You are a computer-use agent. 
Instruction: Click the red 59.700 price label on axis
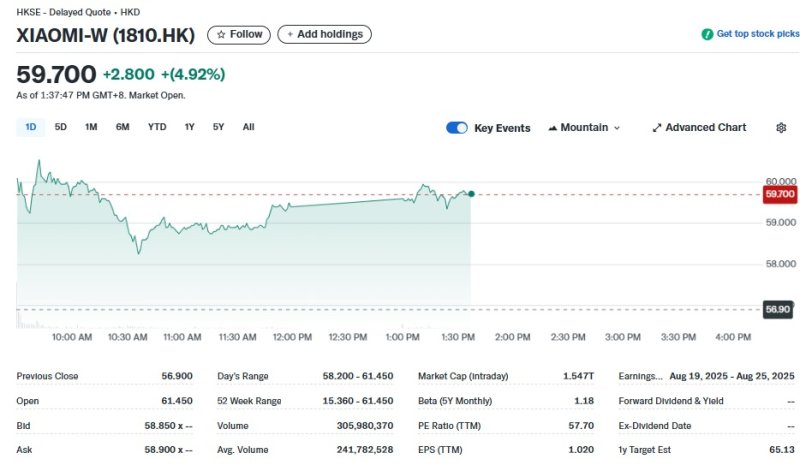(x=778, y=193)
